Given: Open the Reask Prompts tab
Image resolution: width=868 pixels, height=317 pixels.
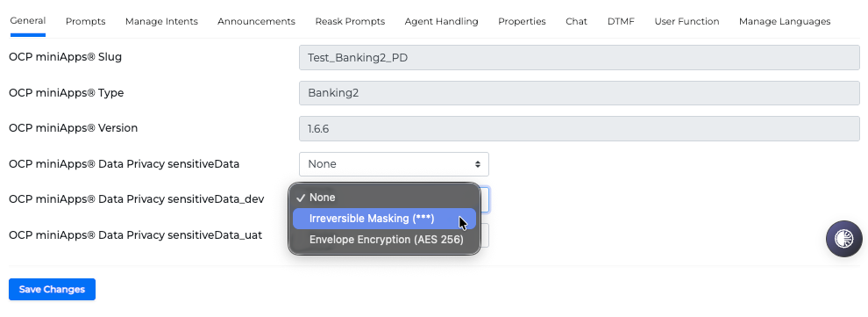Looking at the screenshot, I should [x=350, y=22].
